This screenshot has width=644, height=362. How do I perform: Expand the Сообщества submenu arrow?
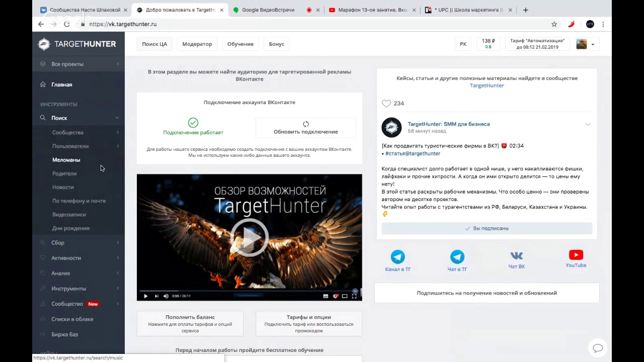click(x=118, y=132)
